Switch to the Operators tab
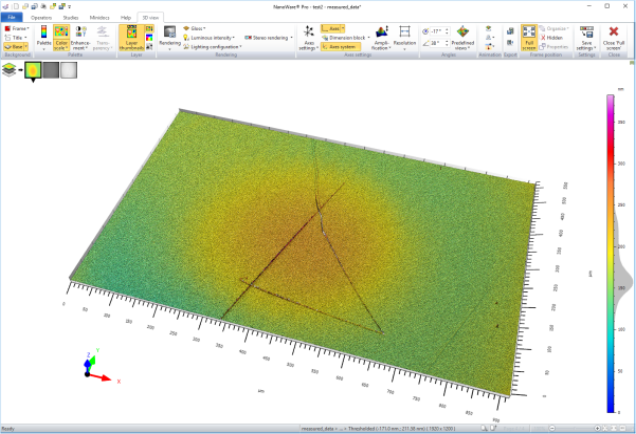This screenshot has width=636, height=434. point(41,18)
